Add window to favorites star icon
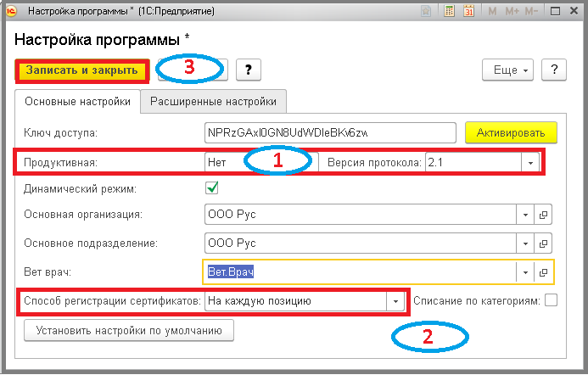 coord(426,11)
